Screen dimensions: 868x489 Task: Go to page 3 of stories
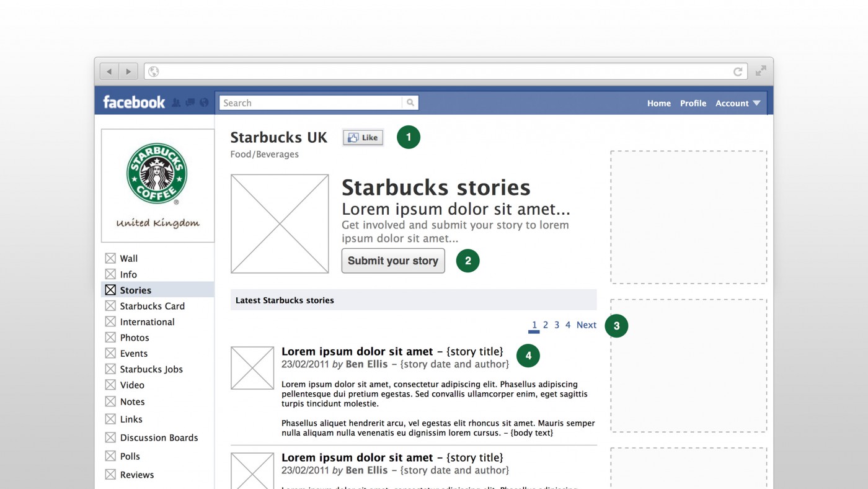click(x=557, y=325)
